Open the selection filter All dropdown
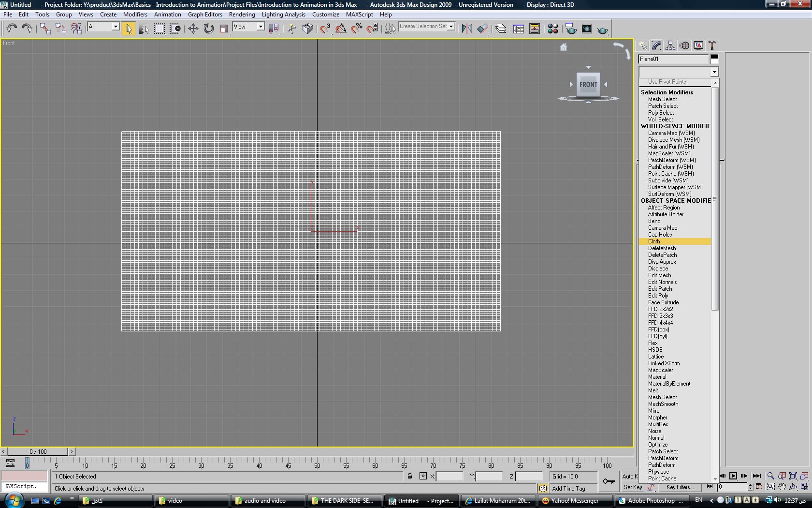This screenshot has width=812, height=508. 116,27
